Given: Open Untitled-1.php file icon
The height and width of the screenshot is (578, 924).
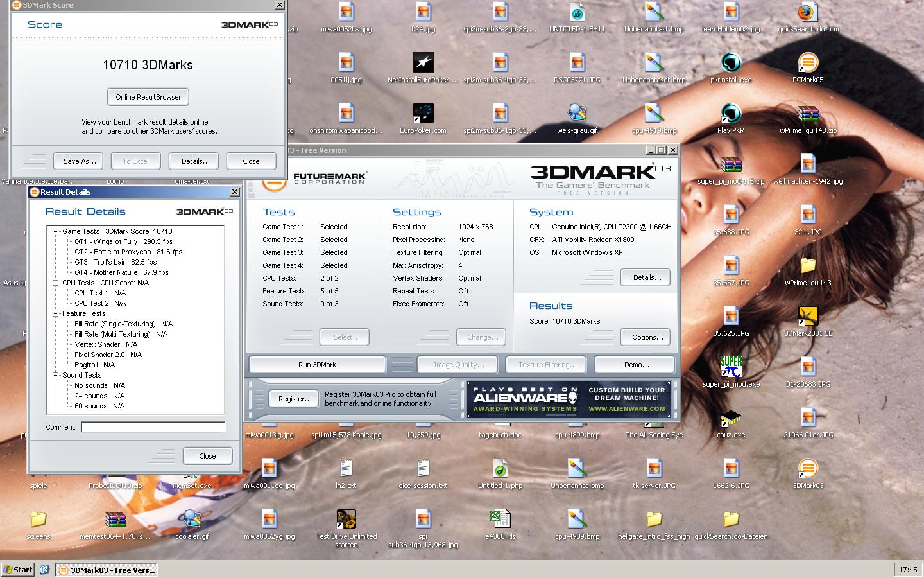Looking at the screenshot, I should (x=500, y=473).
